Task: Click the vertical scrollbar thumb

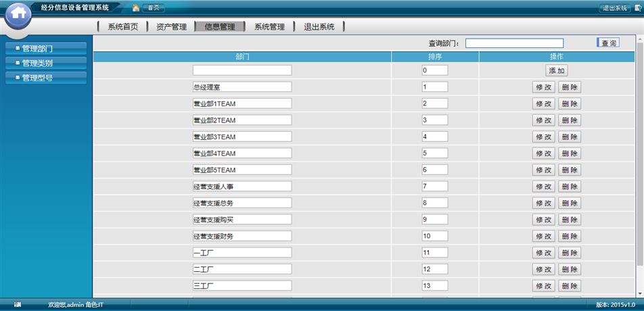Action: [640, 154]
